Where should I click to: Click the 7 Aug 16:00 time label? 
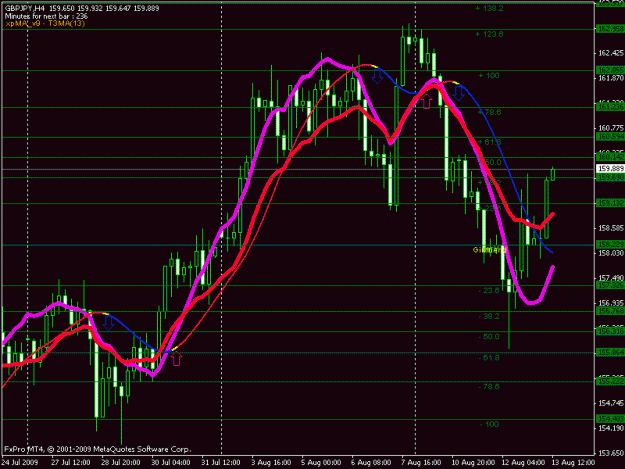[421, 463]
